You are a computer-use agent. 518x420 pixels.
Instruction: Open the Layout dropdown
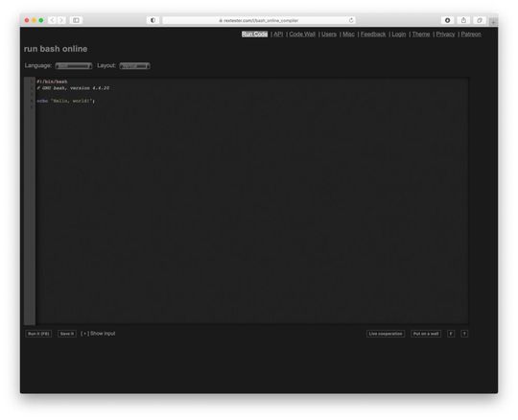135,66
